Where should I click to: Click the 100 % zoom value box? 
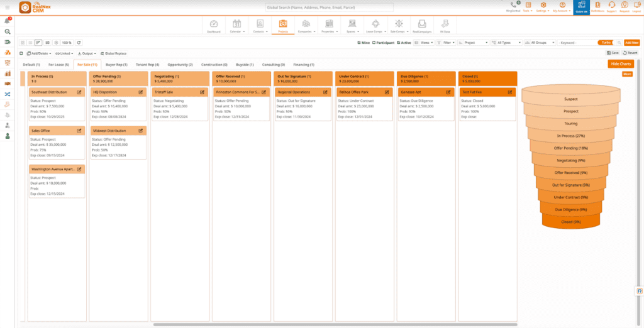67,42
